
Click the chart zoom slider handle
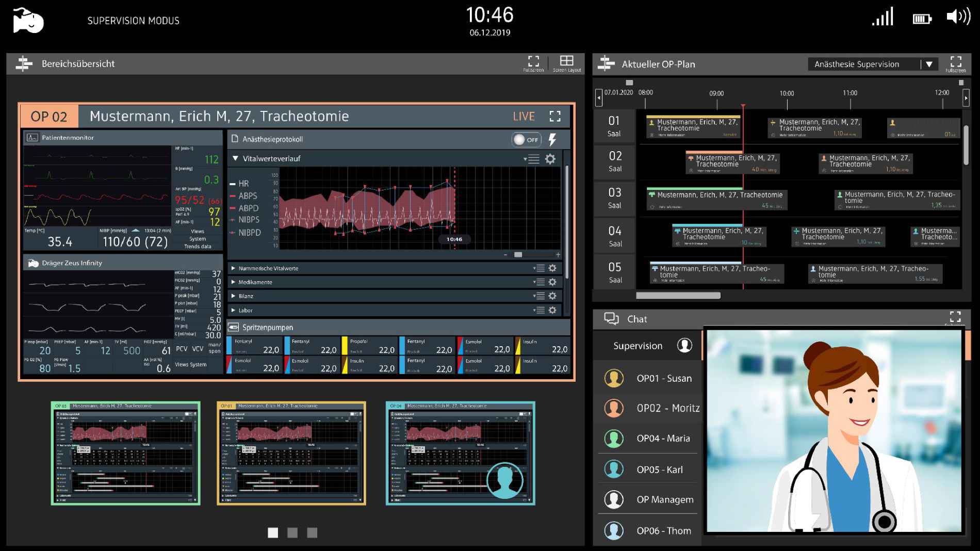[x=518, y=255]
